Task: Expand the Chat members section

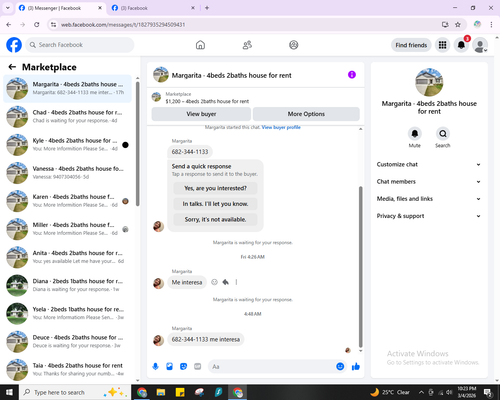Action: (429, 182)
